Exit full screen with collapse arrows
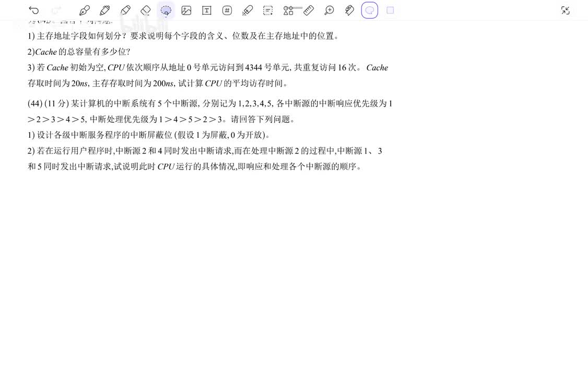The image size is (588, 376). coord(565,10)
